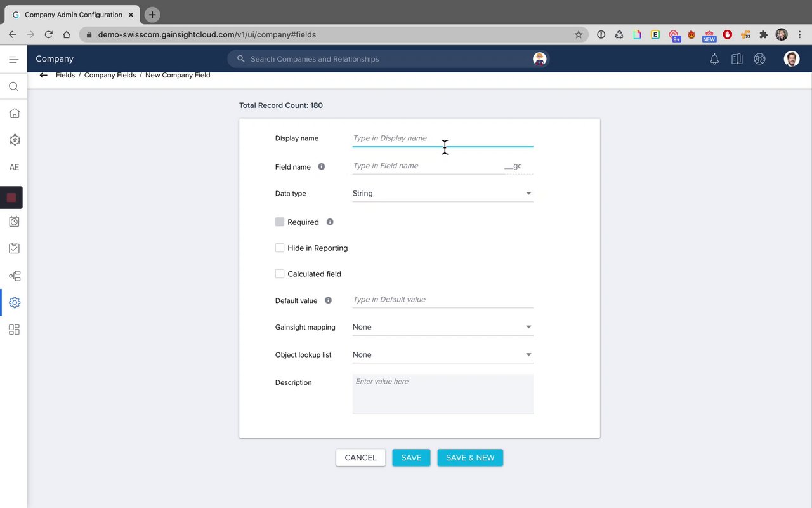Click the Company header title

[55, 58]
